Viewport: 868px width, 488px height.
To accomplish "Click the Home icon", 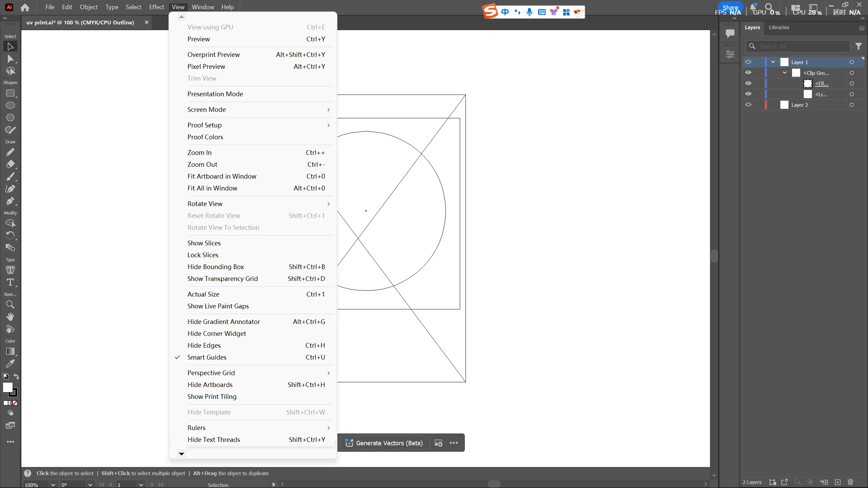I will click(25, 7).
